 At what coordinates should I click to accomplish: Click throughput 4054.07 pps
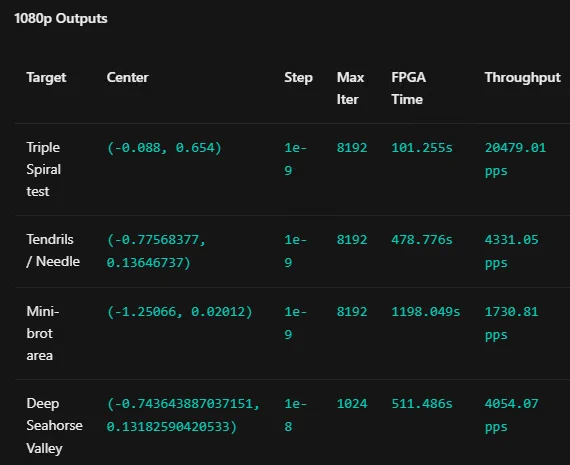pyautogui.click(x=511, y=415)
